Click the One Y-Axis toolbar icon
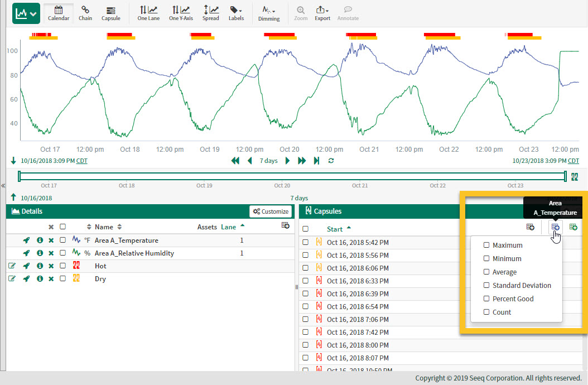Screen dimensions: 588x385 (180, 13)
